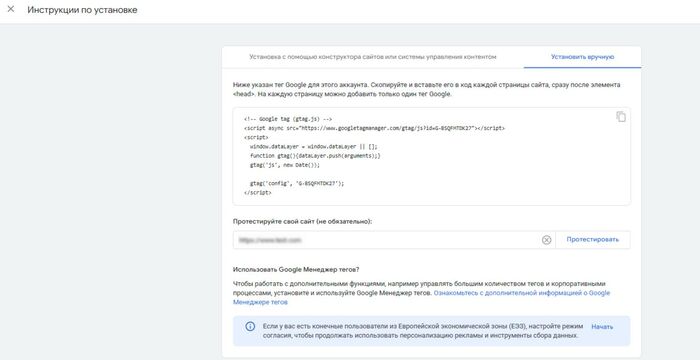Switch to Установить вручную tab
The height and width of the screenshot is (360, 700).
click(582, 57)
